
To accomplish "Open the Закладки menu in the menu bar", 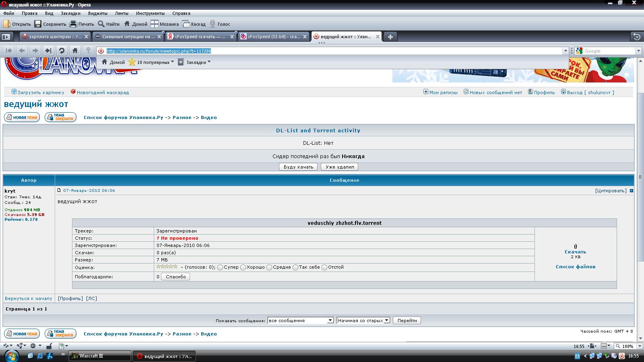I will (x=70, y=13).
